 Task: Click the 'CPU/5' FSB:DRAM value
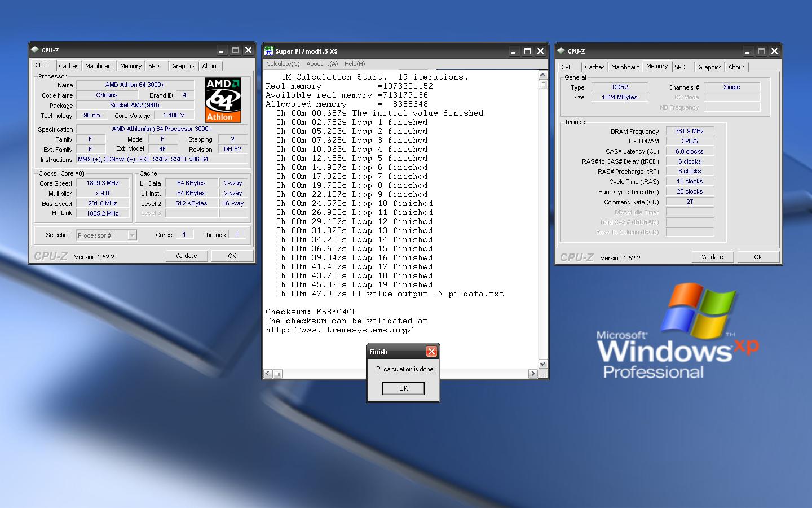[690, 141]
